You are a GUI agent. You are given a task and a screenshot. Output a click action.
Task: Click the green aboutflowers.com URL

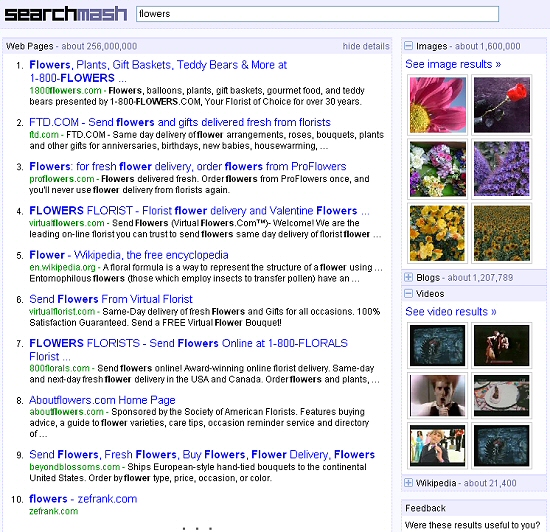[66, 411]
